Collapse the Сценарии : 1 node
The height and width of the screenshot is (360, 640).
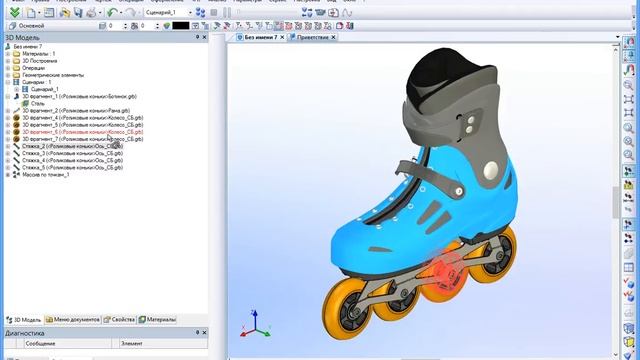pyautogui.click(x=8, y=82)
